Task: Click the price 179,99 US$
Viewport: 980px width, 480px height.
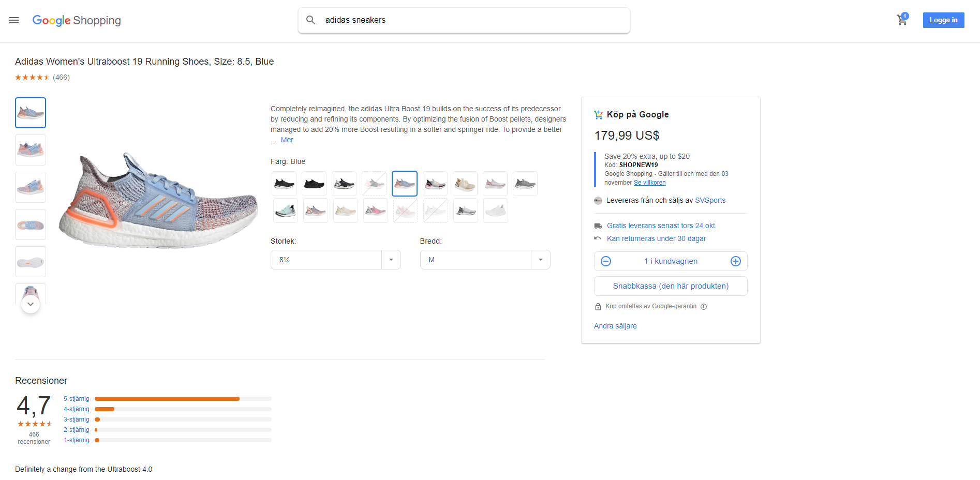Action: tap(627, 136)
